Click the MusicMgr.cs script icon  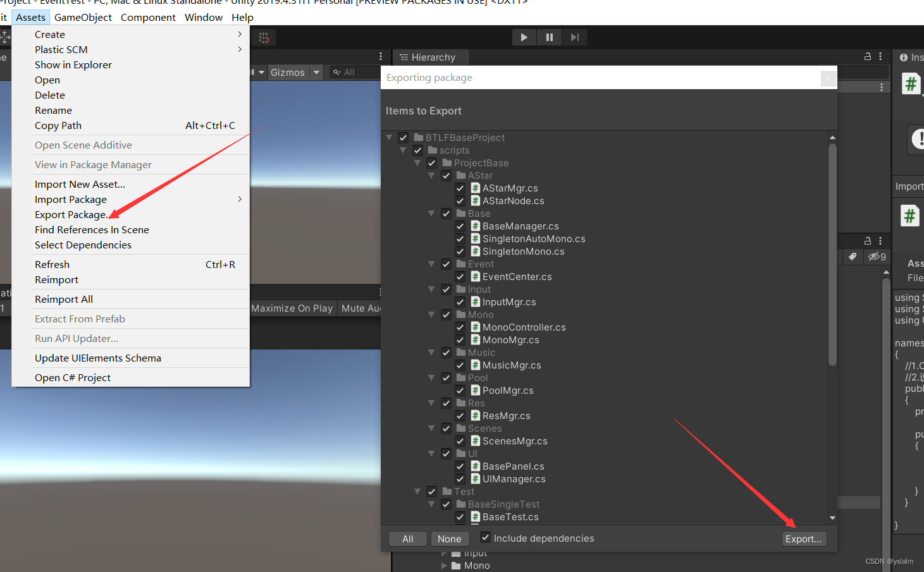(476, 365)
